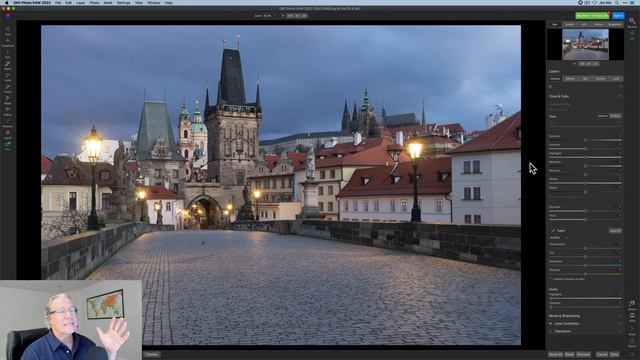640x360 pixels.
Task: Click the Cancel button
Action: tap(602, 354)
